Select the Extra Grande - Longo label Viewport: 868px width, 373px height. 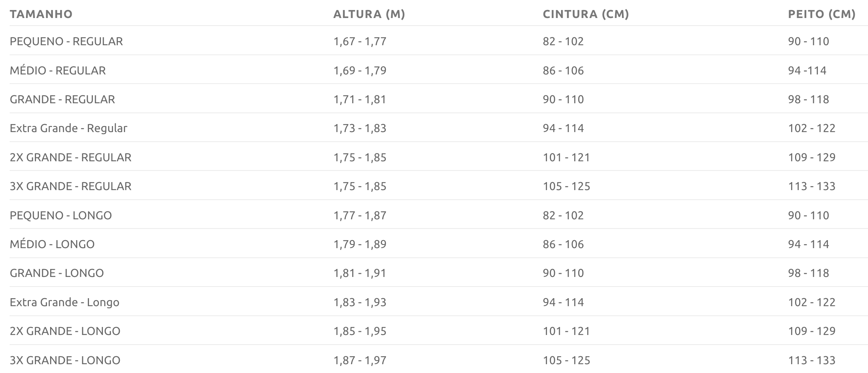65,302
